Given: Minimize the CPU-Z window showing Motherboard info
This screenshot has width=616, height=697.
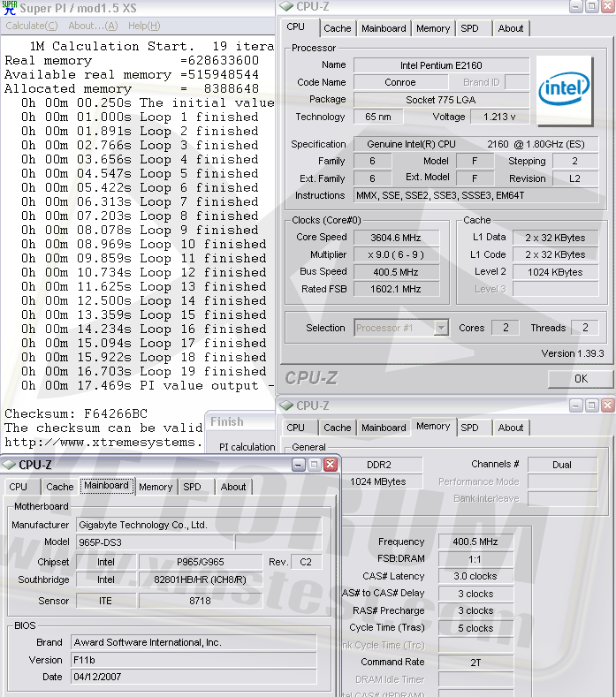Looking at the screenshot, I should pyautogui.click(x=298, y=465).
